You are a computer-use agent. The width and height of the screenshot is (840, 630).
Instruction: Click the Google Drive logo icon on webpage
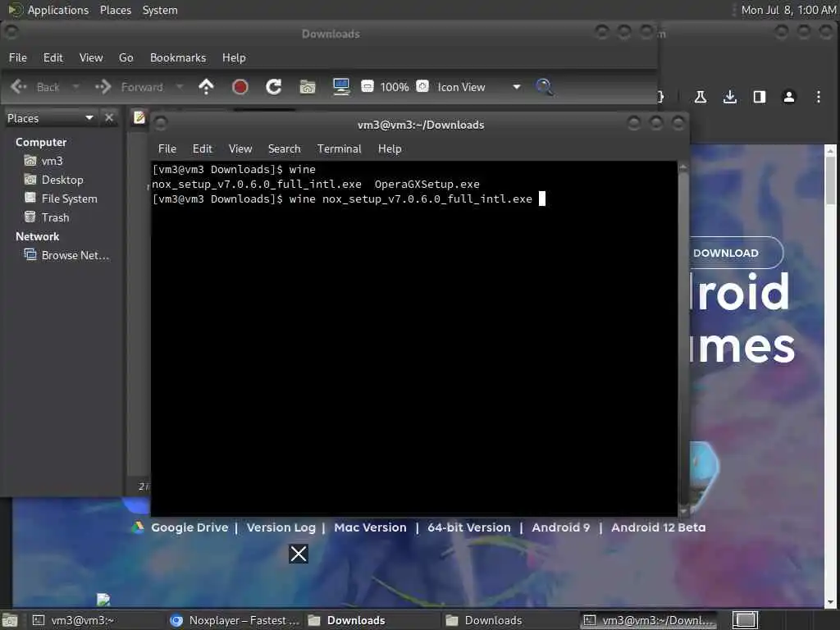[138, 527]
